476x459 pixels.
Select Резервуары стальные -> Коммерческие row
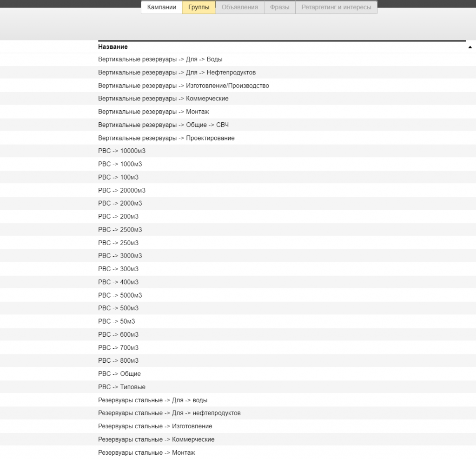156,439
